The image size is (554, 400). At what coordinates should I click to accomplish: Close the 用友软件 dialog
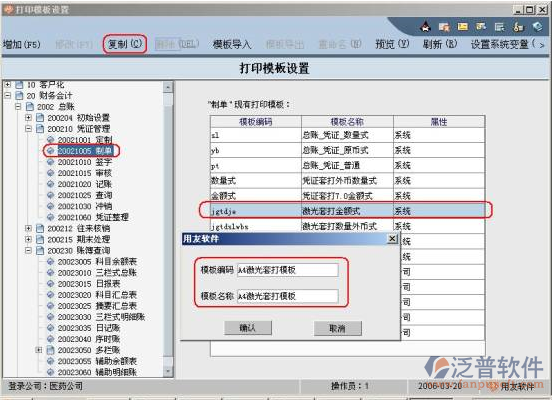[393, 239]
